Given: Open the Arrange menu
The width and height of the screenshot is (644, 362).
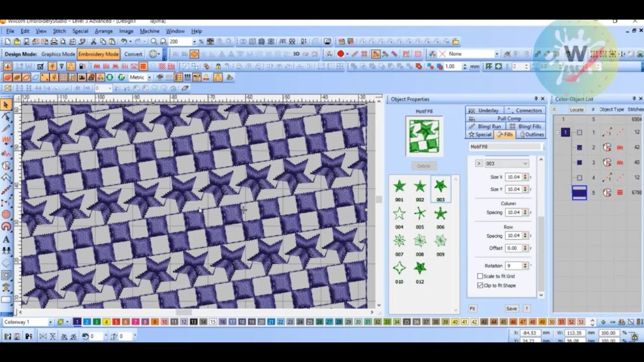Looking at the screenshot, I should pos(104,31).
